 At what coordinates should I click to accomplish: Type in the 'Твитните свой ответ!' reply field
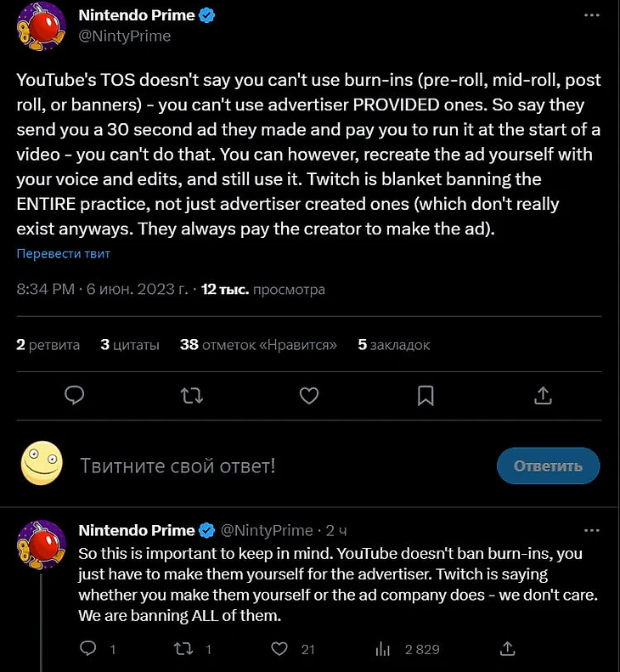coord(255,466)
